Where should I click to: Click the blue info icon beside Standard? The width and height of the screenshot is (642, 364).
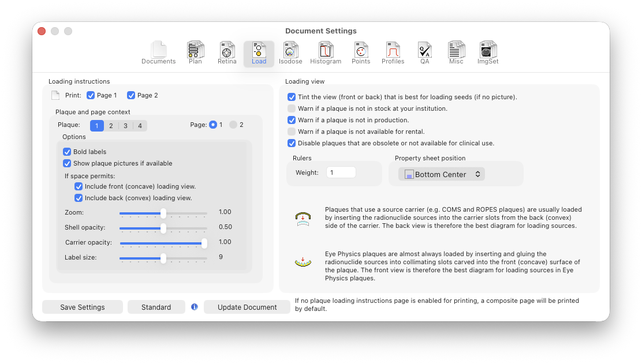point(195,307)
